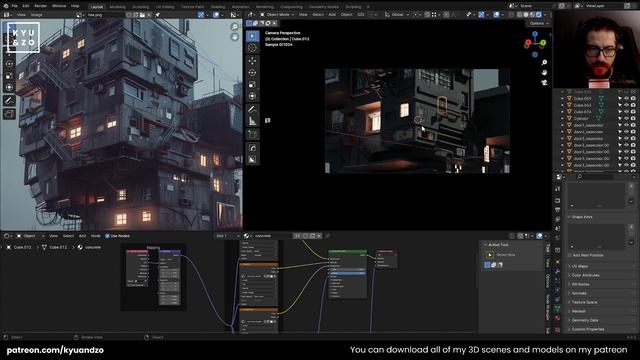Switch to the UV Editing workspace tab
This screenshot has height=360, width=640.
pyautogui.click(x=165, y=7)
